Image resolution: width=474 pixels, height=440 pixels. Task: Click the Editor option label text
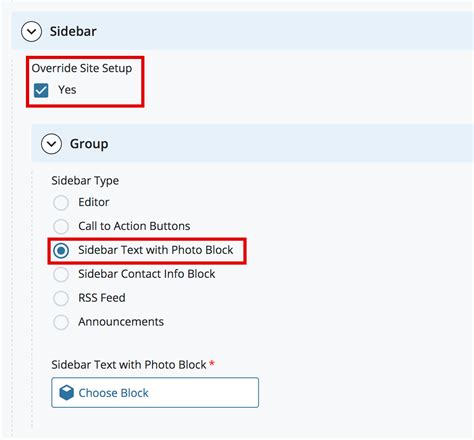point(94,202)
